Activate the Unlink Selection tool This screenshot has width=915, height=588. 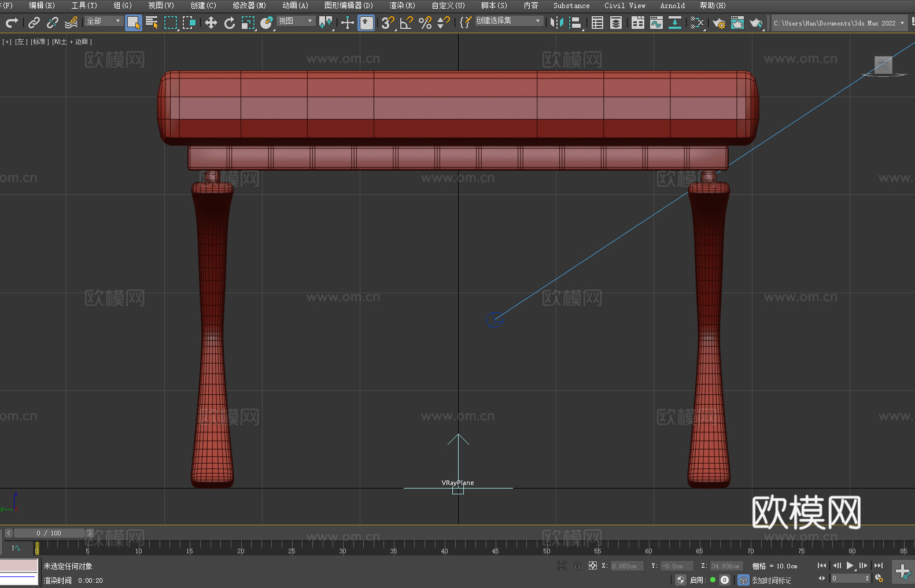[x=53, y=23]
